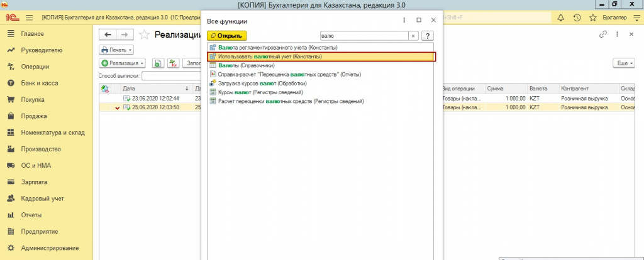Go forward with the right arrow
644x260 pixels.
pos(125,35)
